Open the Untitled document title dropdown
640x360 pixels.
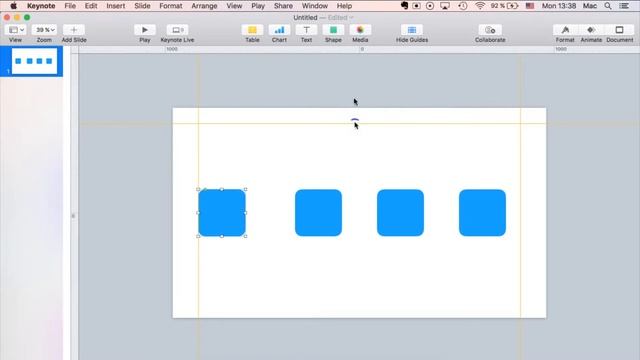click(x=323, y=18)
